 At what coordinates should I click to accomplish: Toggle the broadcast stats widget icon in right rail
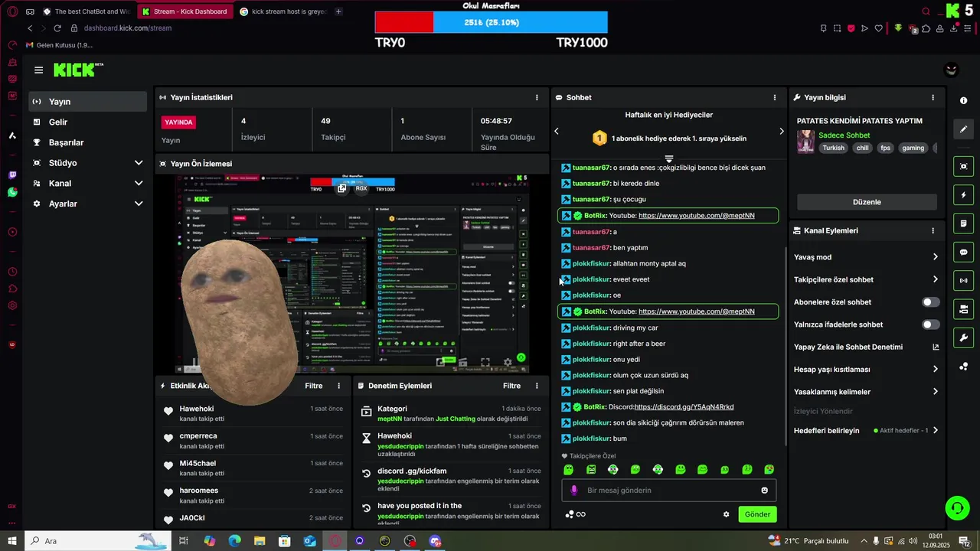(x=963, y=281)
